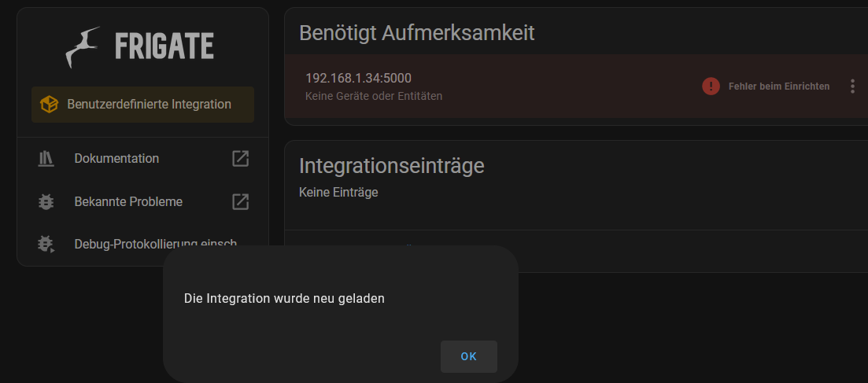Confirm the dialog with OK
The width and height of the screenshot is (868, 383).
coord(469,356)
